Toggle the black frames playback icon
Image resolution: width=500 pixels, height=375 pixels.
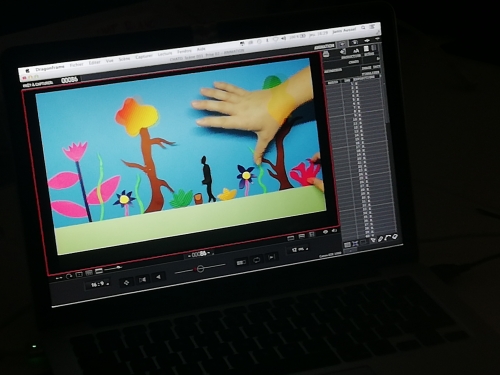point(241,263)
